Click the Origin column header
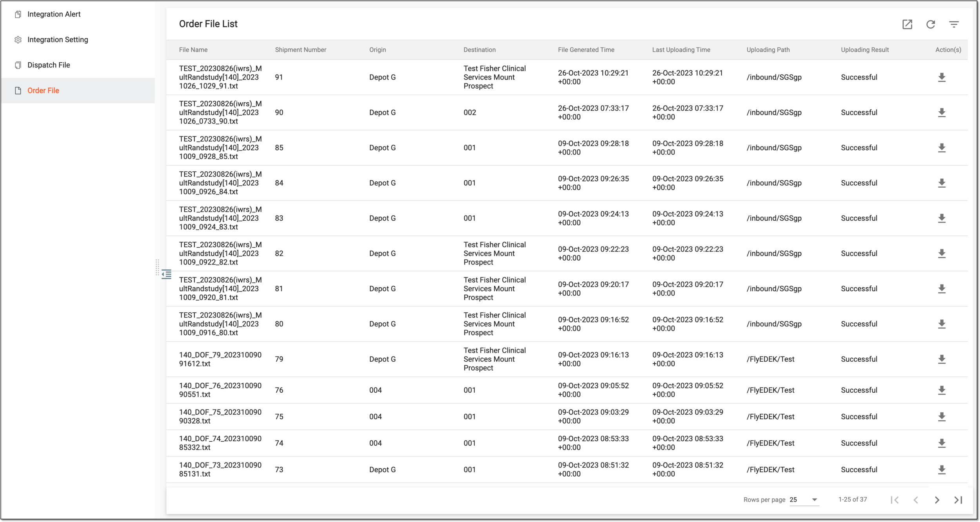This screenshot has width=980, height=522. [377, 50]
